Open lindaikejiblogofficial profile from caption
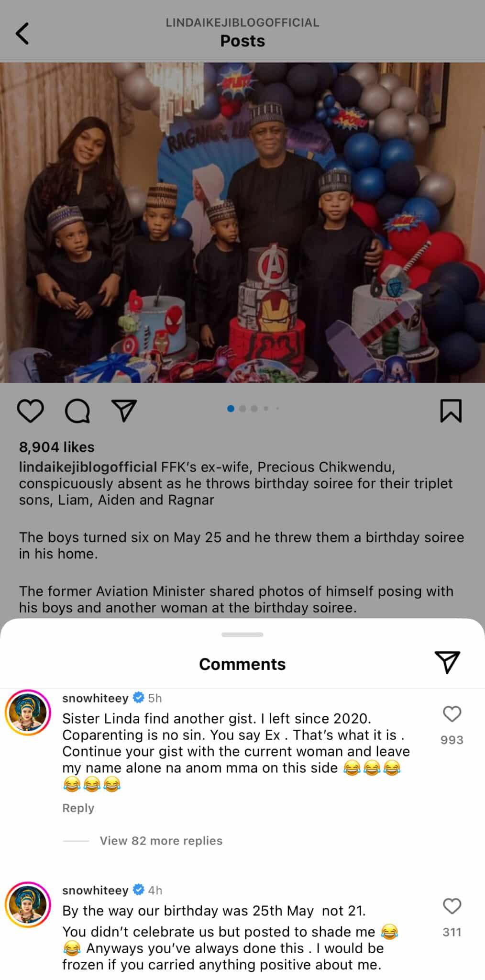 pos(88,467)
